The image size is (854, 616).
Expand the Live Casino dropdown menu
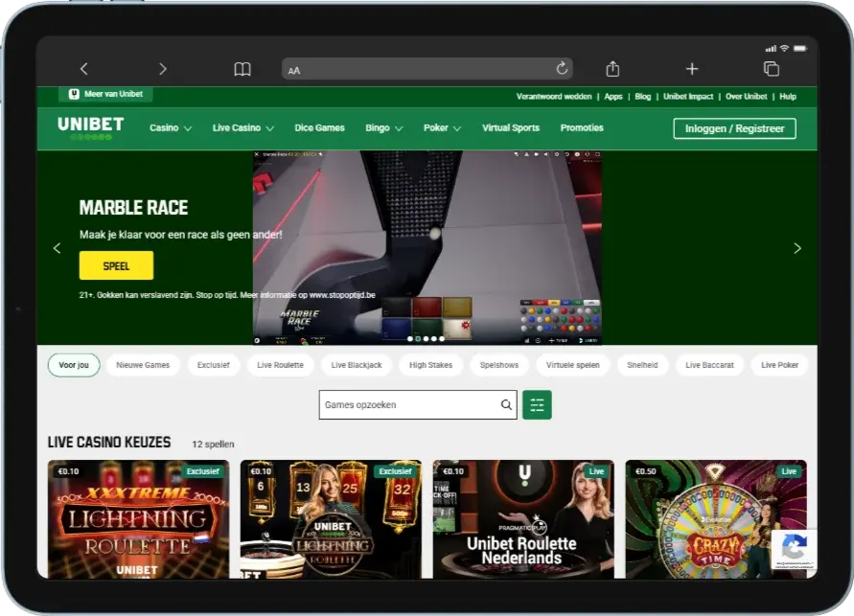click(242, 127)
